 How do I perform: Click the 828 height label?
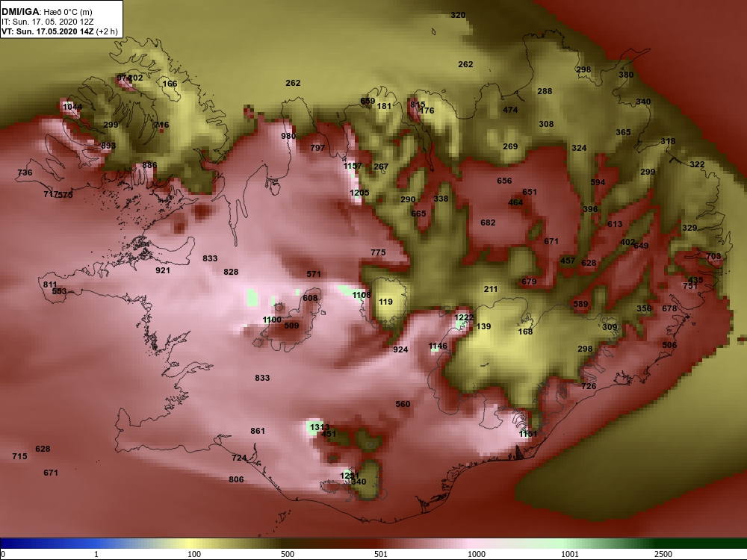pos(231,272)
